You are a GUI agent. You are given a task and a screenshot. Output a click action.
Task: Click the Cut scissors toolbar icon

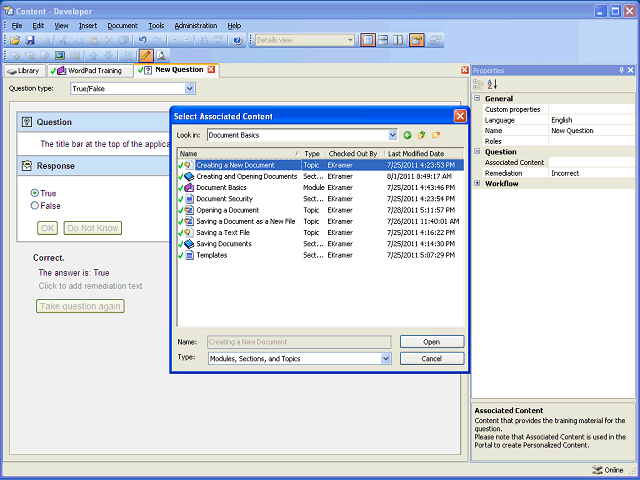point(63,40)
